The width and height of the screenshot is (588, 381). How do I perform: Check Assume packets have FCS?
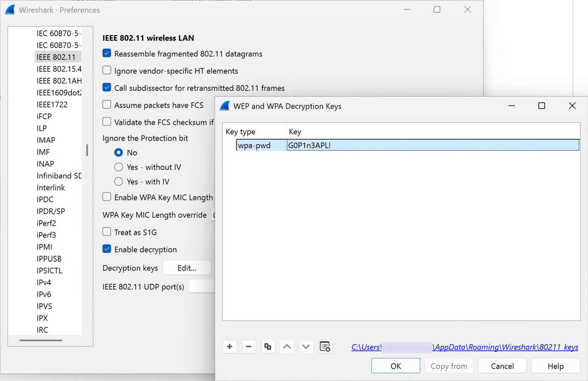[x=107, y=105]
